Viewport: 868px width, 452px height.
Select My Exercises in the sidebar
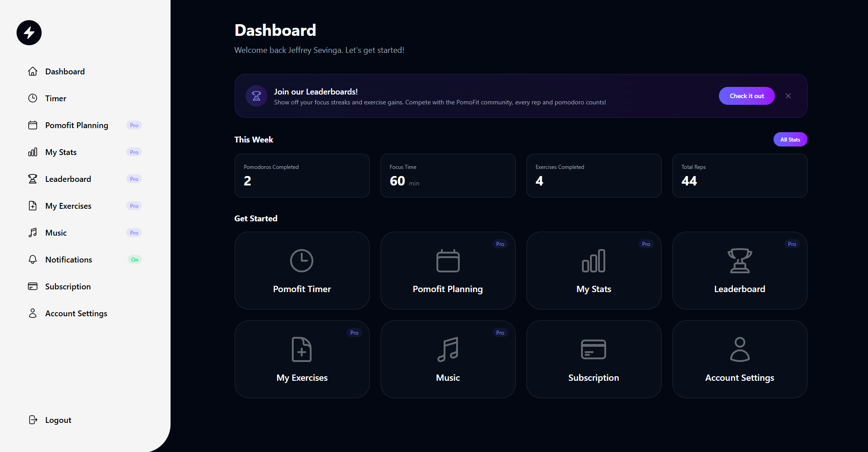coord(68,206)
